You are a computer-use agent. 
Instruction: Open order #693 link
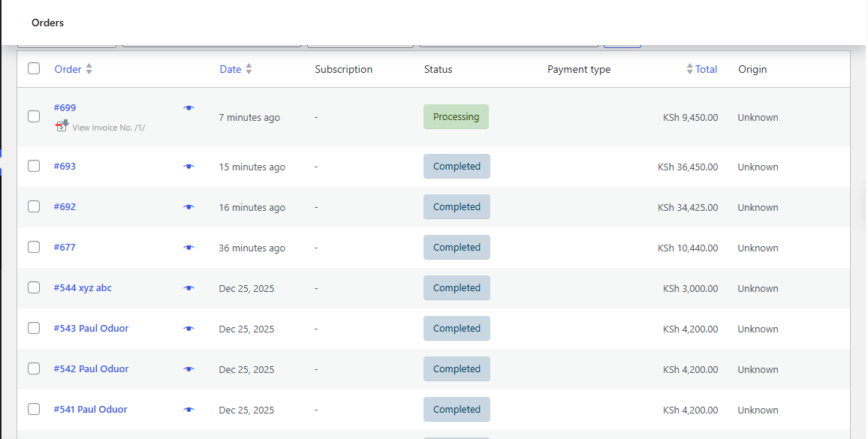[x=65, y=167]
